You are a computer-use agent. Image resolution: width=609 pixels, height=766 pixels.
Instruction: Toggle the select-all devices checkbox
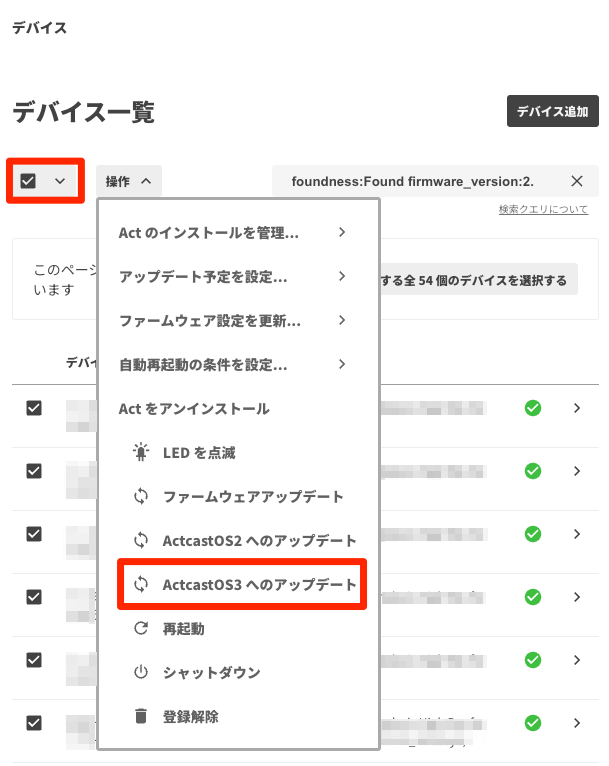pyautogui.click(x=28, y=181)
